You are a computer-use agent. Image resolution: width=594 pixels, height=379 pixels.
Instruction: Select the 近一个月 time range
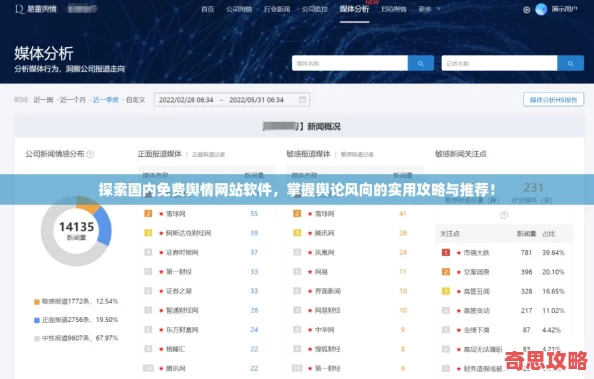[73, 100]
